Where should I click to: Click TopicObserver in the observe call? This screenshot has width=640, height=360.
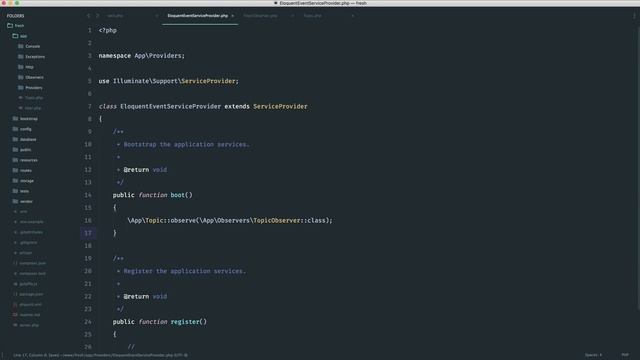coord(277,220)
